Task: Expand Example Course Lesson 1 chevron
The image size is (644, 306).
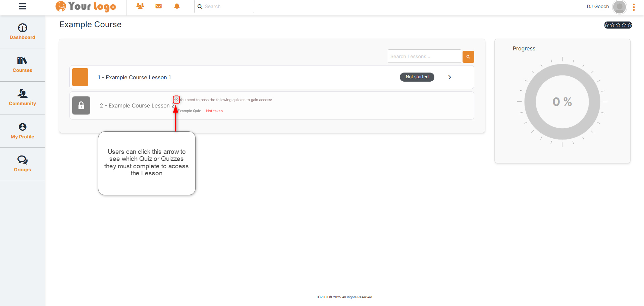Action: click(x=450, y=77)
